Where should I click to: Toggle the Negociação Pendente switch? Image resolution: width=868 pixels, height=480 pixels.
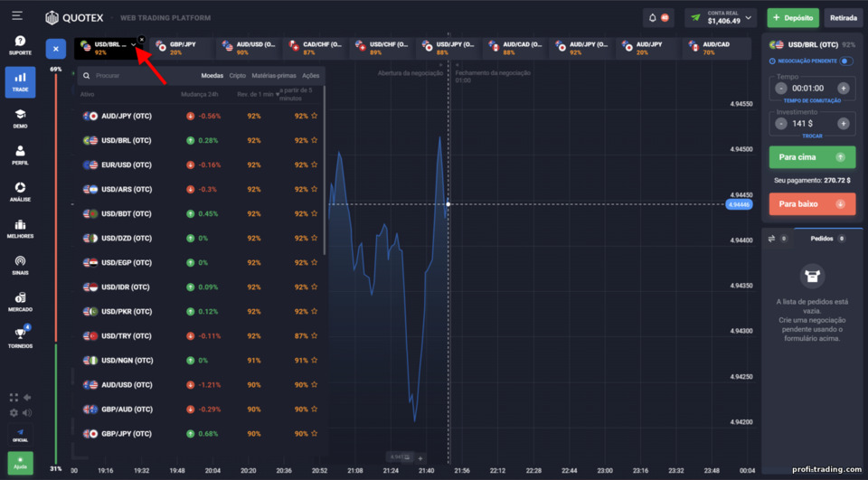(846, 61)
